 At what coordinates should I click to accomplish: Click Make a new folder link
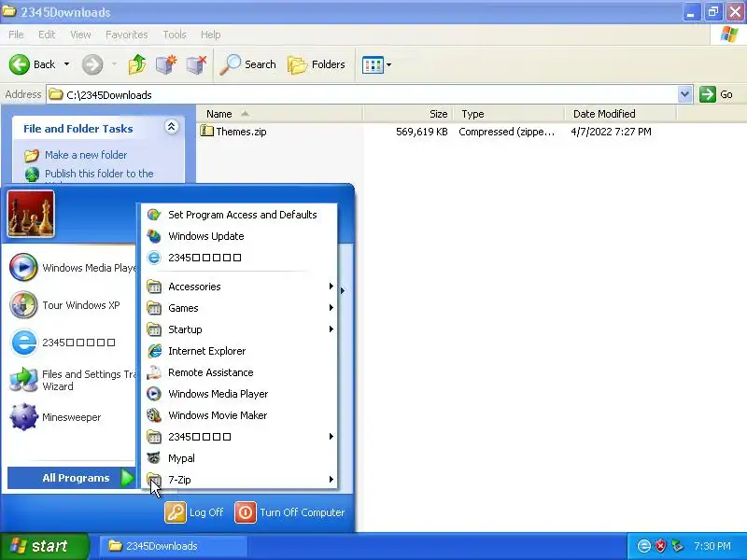(x=86, y=155)
